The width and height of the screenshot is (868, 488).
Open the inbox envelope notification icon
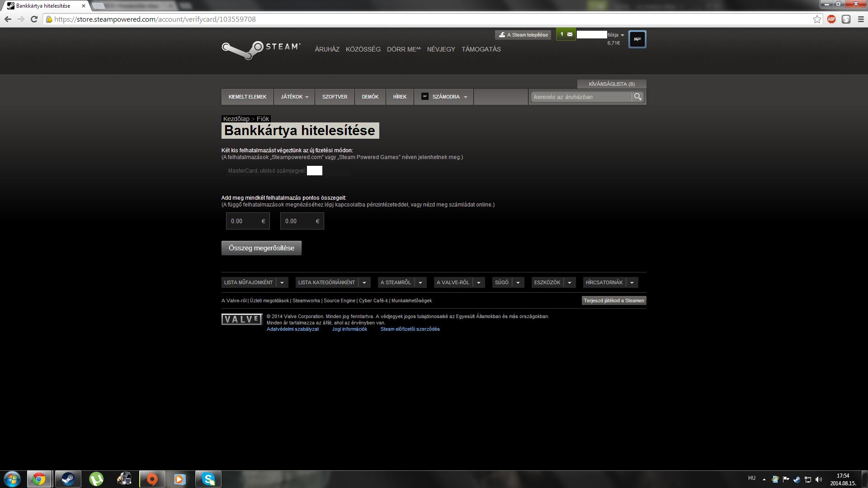570,34
